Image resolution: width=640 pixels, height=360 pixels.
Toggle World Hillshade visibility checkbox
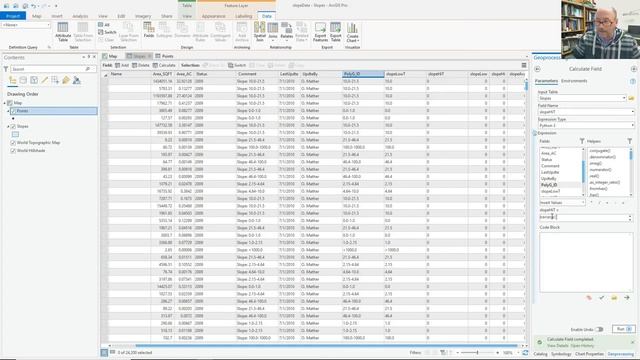click(x=13, y=151)
